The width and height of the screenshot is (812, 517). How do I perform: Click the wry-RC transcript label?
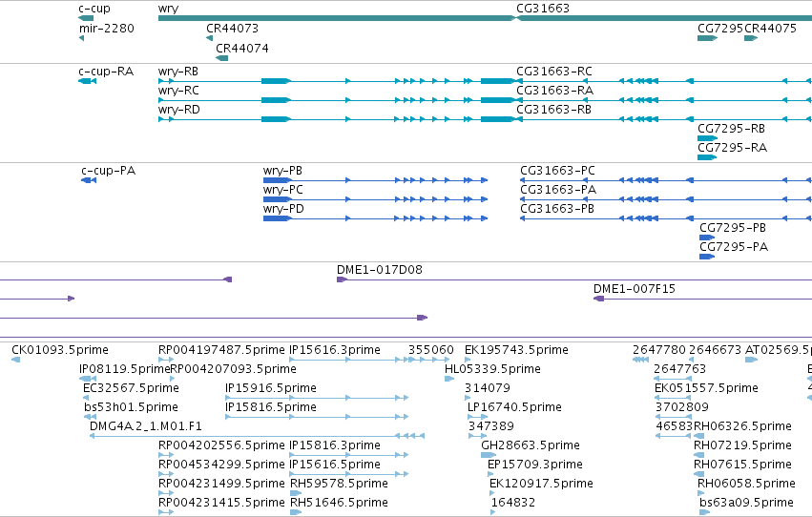[178, 91]
